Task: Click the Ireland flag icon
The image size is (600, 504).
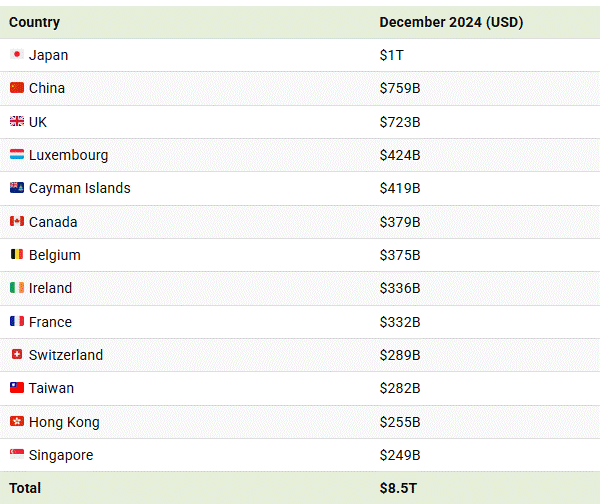Action: coord(17,288)
